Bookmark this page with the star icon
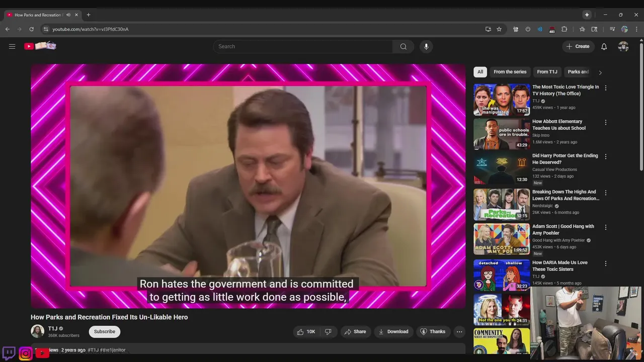This screenshot has height=362, width=644. 499,29
